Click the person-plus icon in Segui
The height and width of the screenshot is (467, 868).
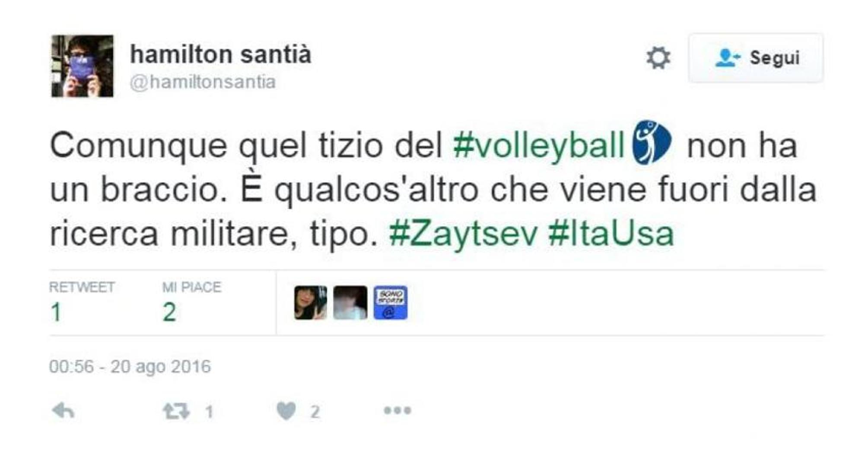(x=728, y=58)
